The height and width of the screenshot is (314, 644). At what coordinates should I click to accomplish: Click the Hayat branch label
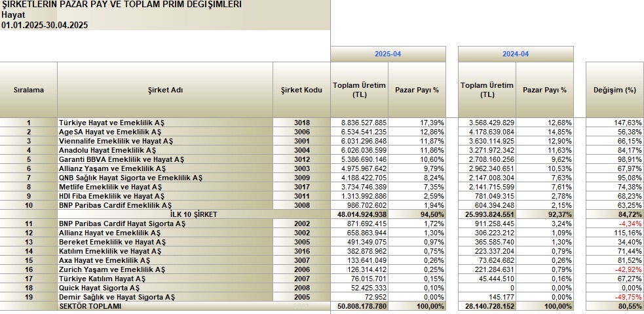[13, 15]
